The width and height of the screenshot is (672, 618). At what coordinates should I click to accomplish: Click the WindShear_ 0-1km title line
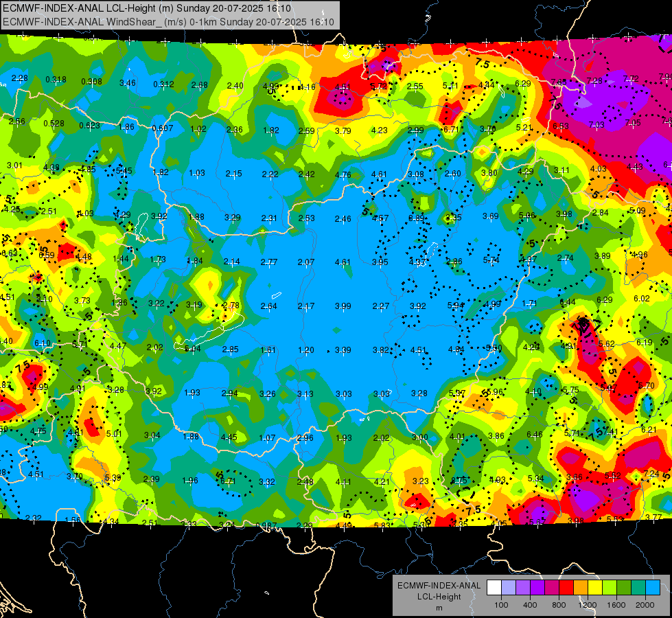[168, 22]
